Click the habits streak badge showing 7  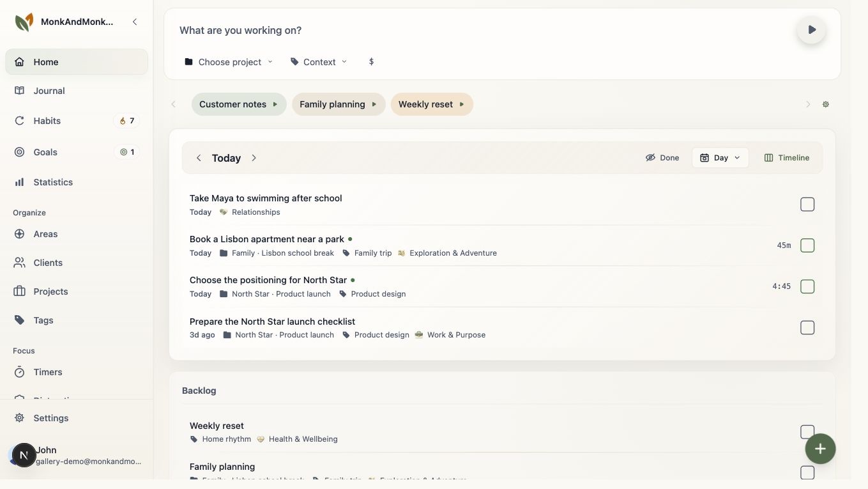(x=126, y=121)
